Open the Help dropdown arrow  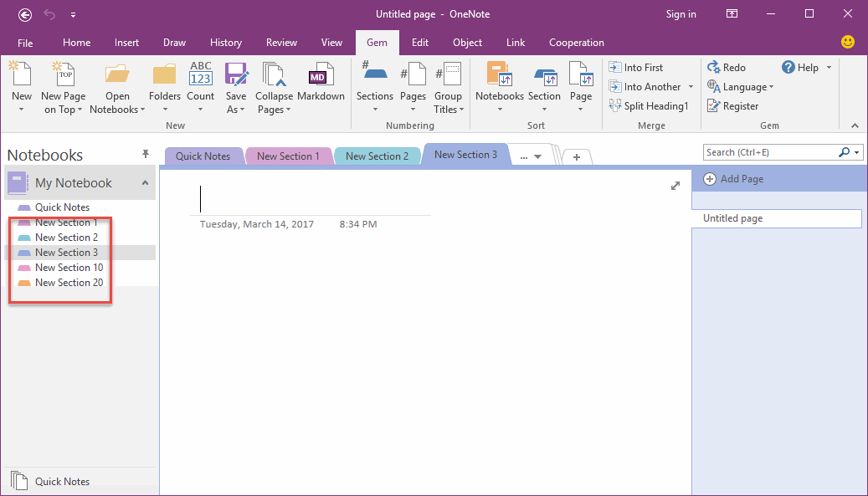click(x=829, y=68)
